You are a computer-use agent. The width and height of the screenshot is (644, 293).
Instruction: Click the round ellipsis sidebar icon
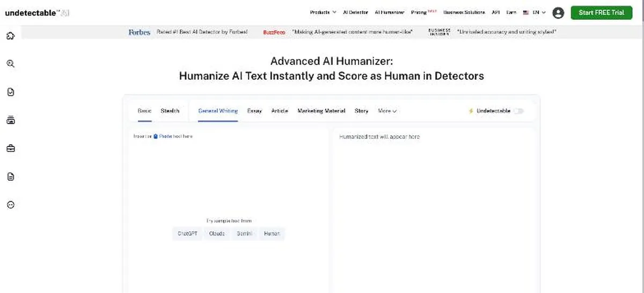(10, 204)
